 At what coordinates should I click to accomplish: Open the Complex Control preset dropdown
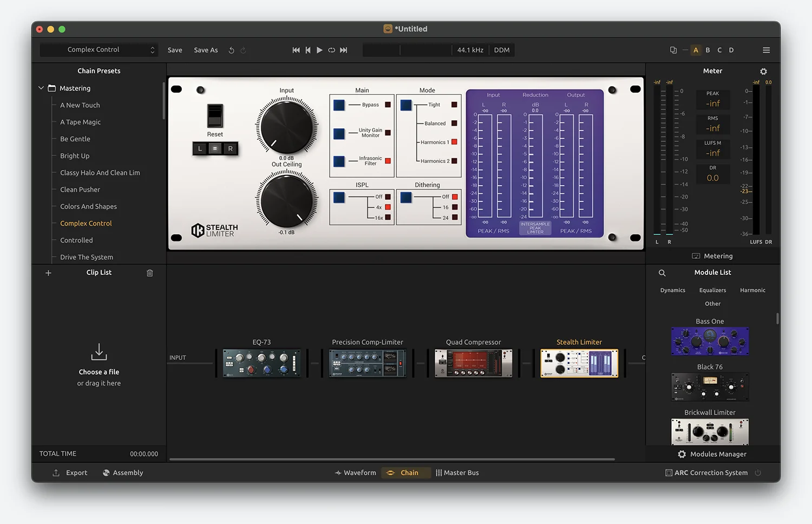[x=99, y=50]
